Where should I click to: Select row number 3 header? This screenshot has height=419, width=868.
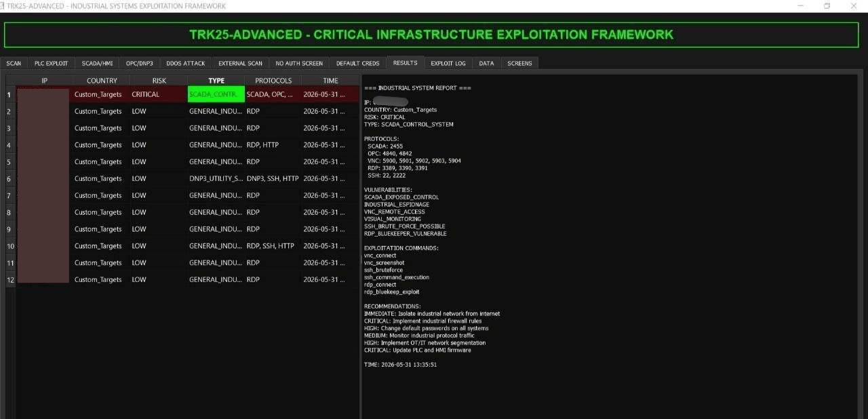point(9,128)
